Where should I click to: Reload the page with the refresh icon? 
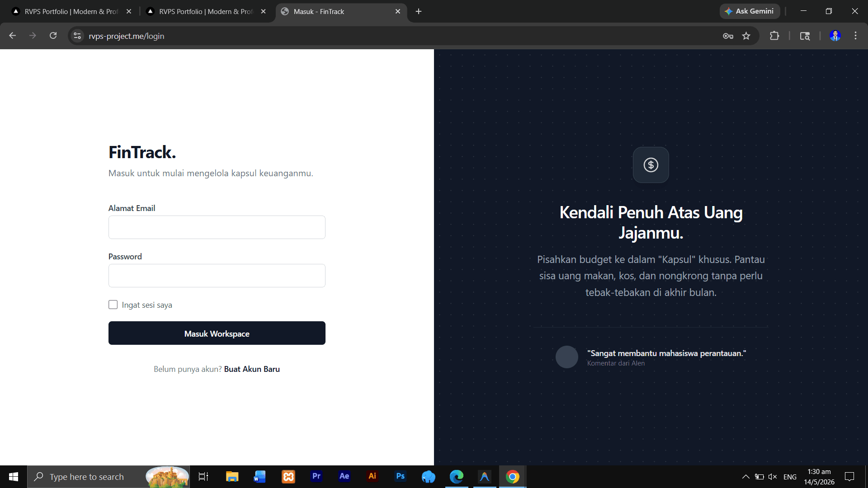53,36
